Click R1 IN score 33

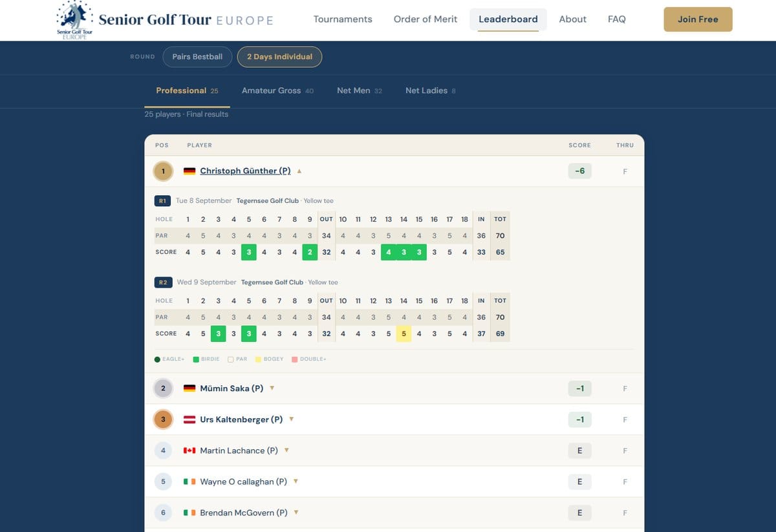[481, 252]
